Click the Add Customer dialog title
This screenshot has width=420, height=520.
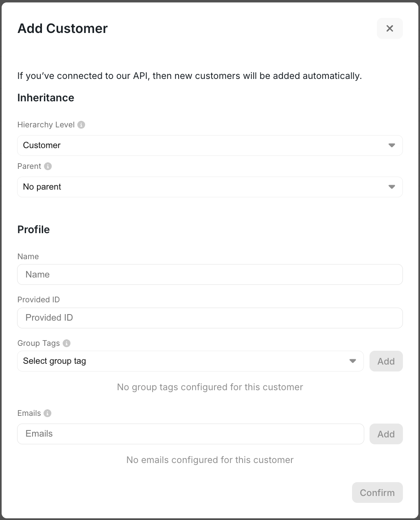(62, 28)
